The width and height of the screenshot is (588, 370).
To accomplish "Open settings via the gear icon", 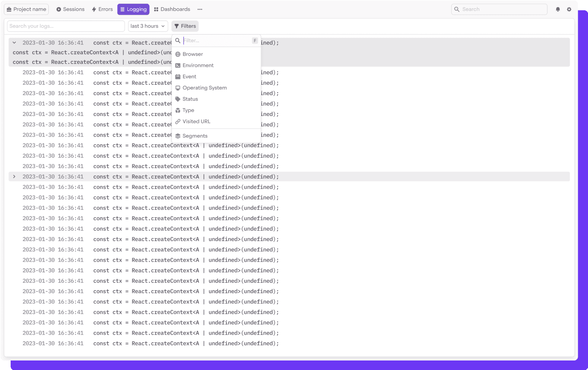I will click(x=569, y=10).
